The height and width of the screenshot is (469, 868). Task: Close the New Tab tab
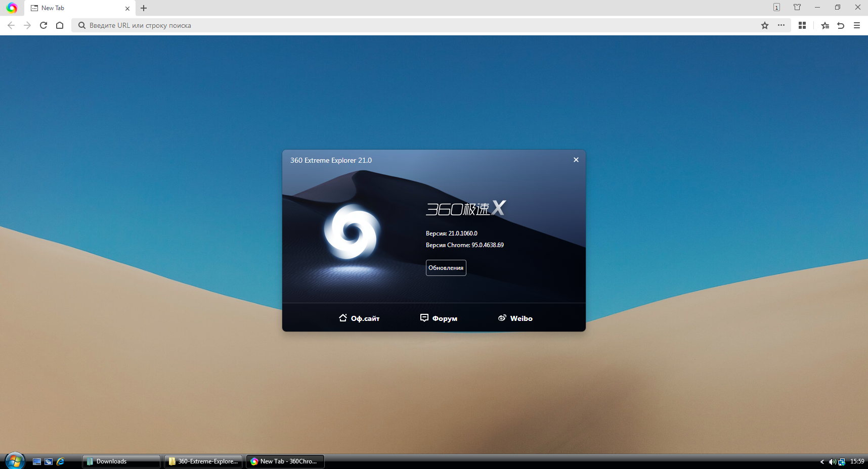pyautogui.click(x=127, y=8)
